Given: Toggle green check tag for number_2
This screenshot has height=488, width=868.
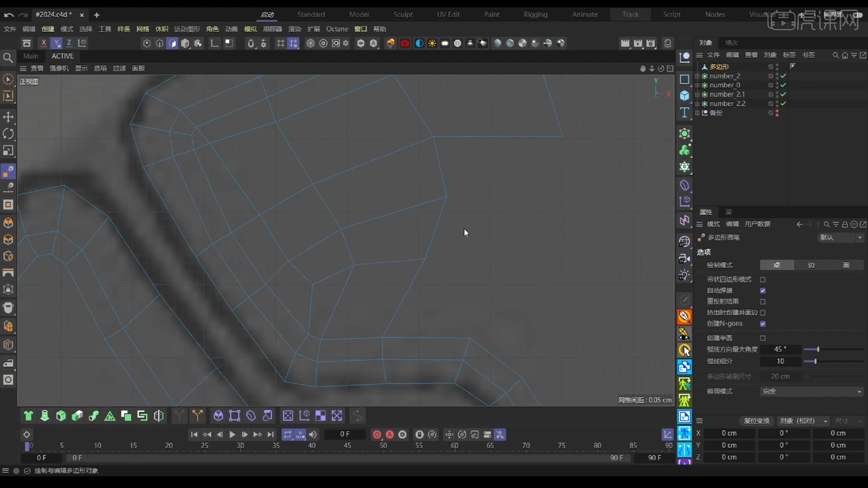Looking at the screenshot, I should (x=783, y=76).
